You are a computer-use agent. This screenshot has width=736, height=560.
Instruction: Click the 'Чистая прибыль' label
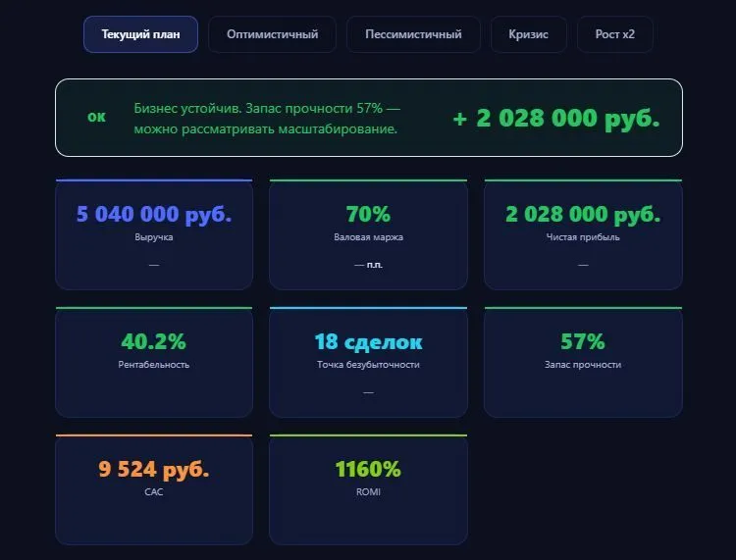coord(583,237)
